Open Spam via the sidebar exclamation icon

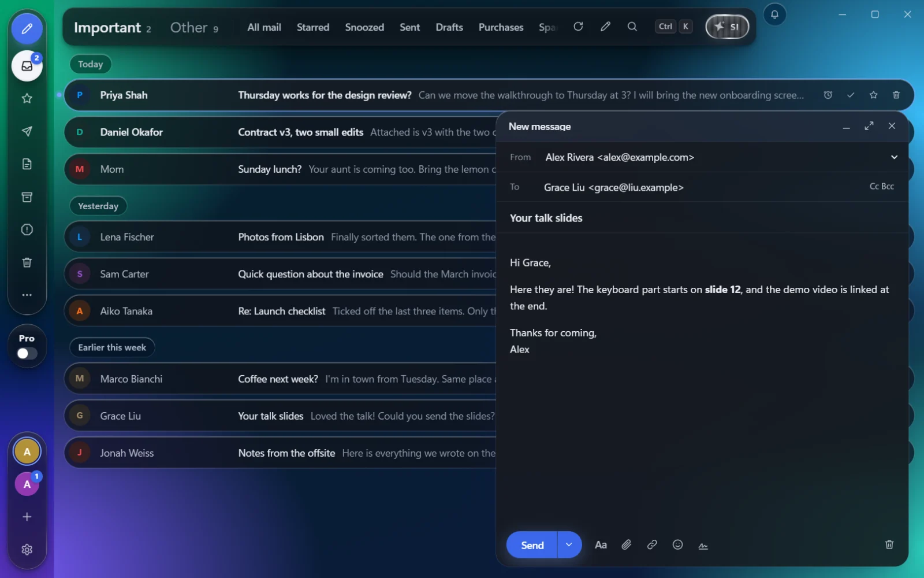pyautogui.click(x=27, y=229)
